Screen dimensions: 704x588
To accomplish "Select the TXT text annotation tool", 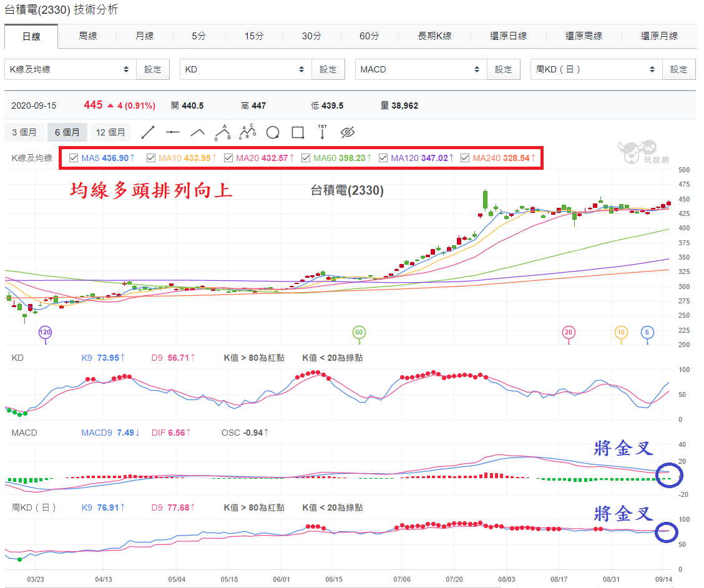I will [x=323, y=132].
